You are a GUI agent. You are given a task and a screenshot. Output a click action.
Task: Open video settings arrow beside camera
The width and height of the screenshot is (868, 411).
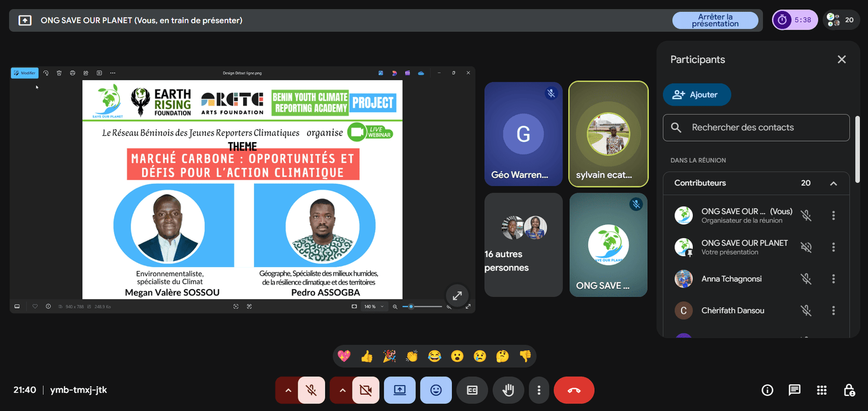342,390
